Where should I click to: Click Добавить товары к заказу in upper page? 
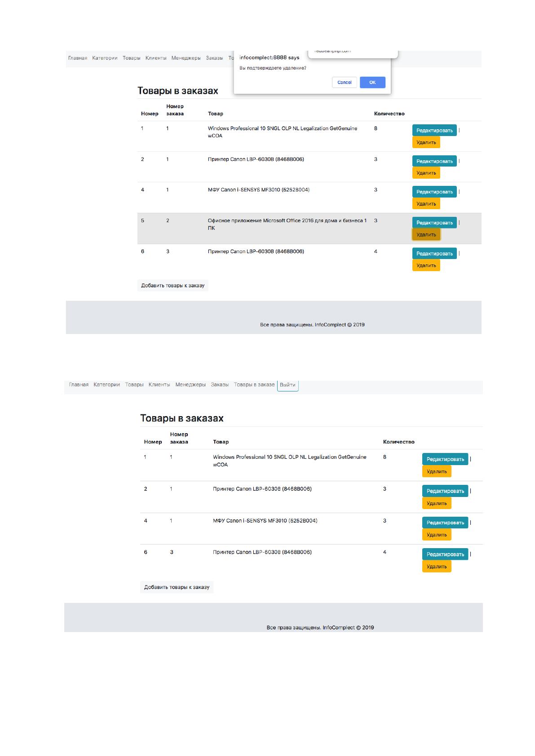coord(173,286)
